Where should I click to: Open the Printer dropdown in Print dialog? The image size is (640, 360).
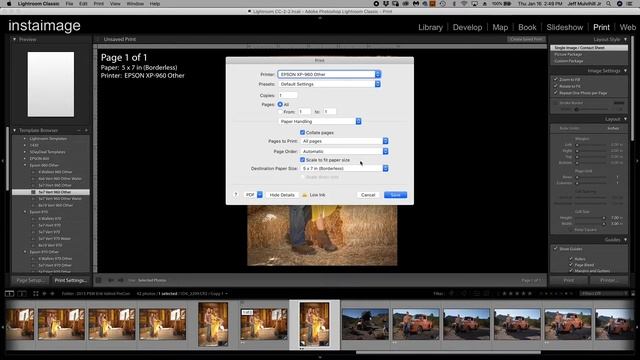pos(329,74)
